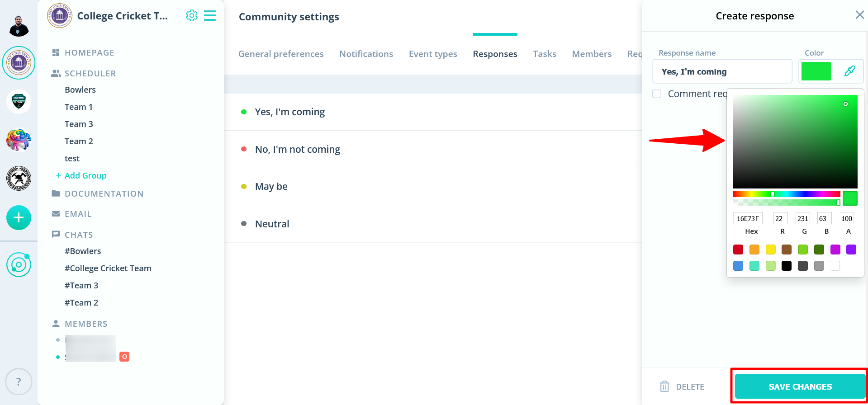The height and width of the screenshot is (405, 868).
Task: Open the Members settings tab
Action: point(592,54)
